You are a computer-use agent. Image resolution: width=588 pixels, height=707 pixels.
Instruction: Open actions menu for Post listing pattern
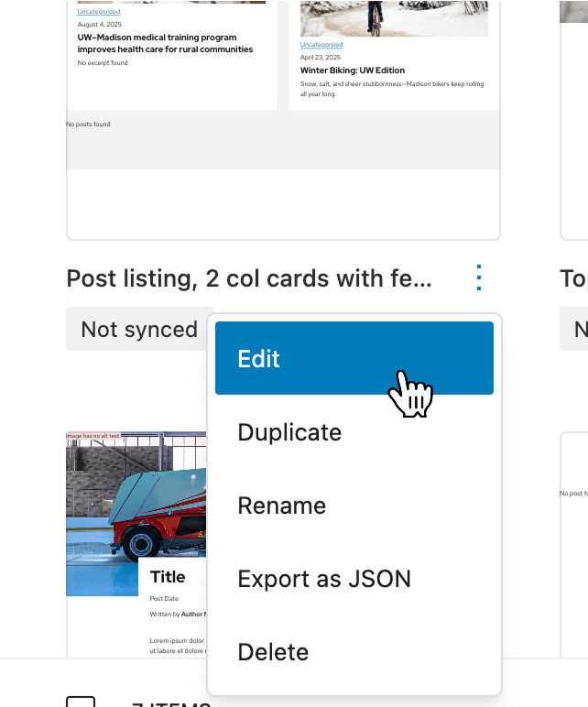point(479,277)
